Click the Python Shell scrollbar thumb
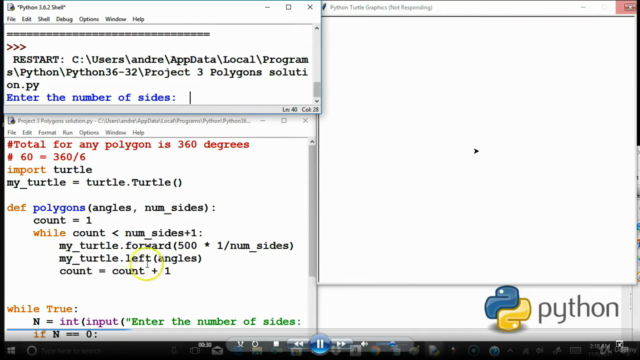The height and width of the screenshot is (360, 640). coord(317,89)
